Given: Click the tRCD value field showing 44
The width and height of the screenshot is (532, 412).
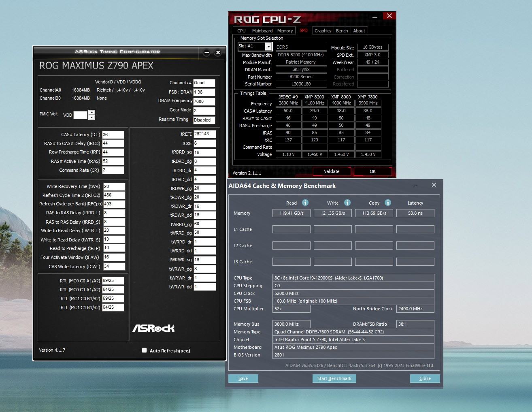Looking at the screenshot, I should (x=113, y=143).
